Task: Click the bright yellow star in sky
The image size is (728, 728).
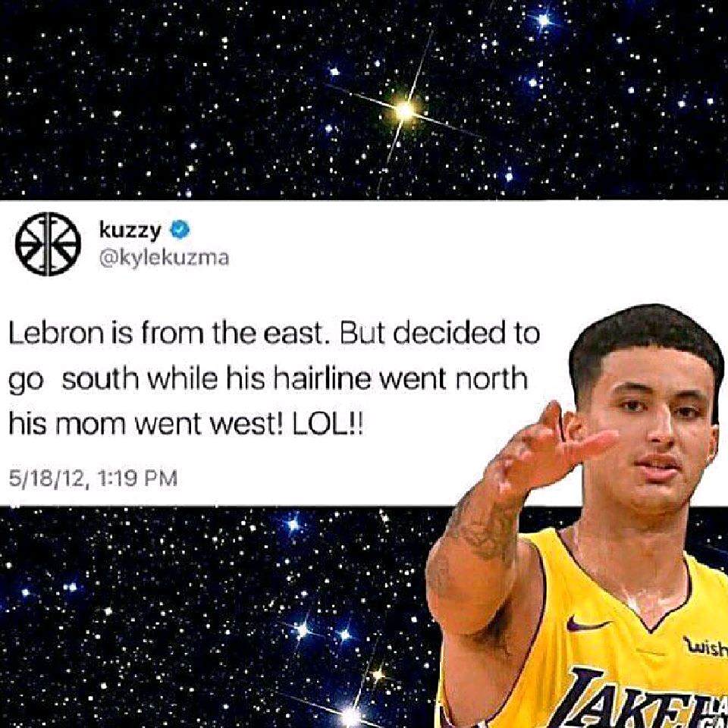Action: point(404,111)
